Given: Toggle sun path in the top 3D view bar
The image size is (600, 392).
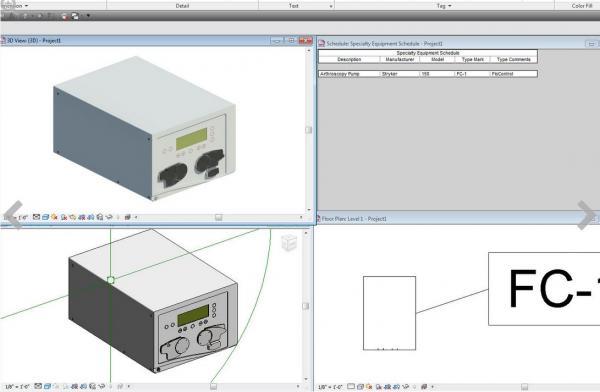Looking at the screenshot, I should pyautogui.click(x=54, y=217).
